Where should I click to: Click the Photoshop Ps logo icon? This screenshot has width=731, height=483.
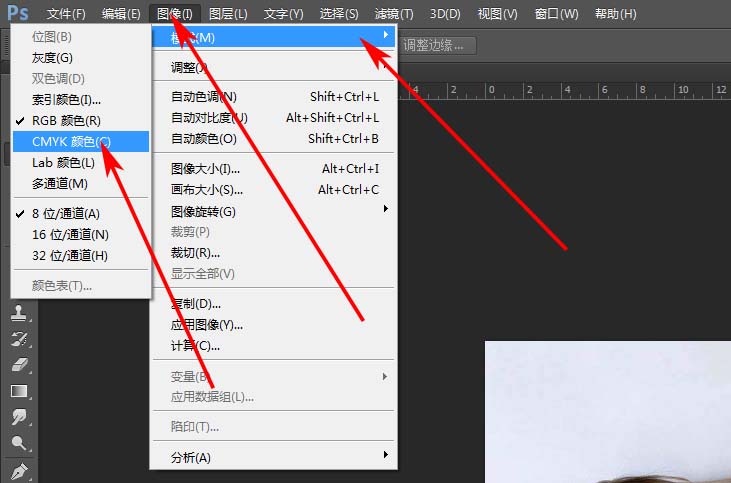click(x=18, y=12)
